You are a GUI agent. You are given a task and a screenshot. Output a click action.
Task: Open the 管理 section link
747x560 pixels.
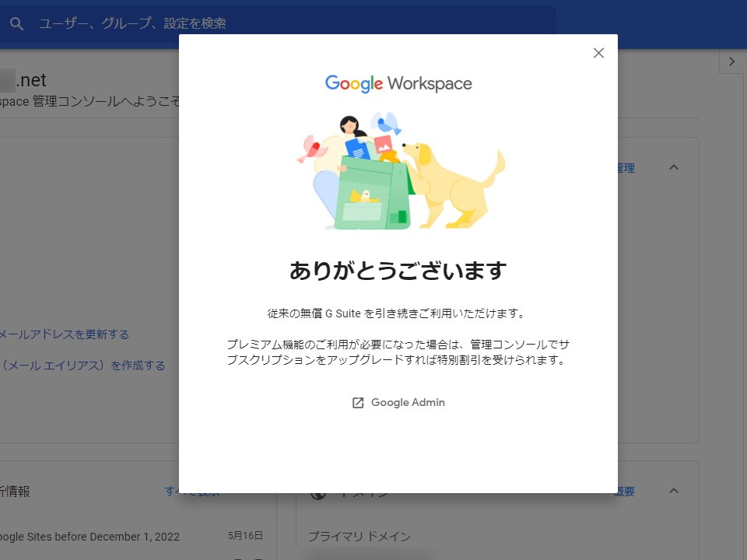(626, 167)
